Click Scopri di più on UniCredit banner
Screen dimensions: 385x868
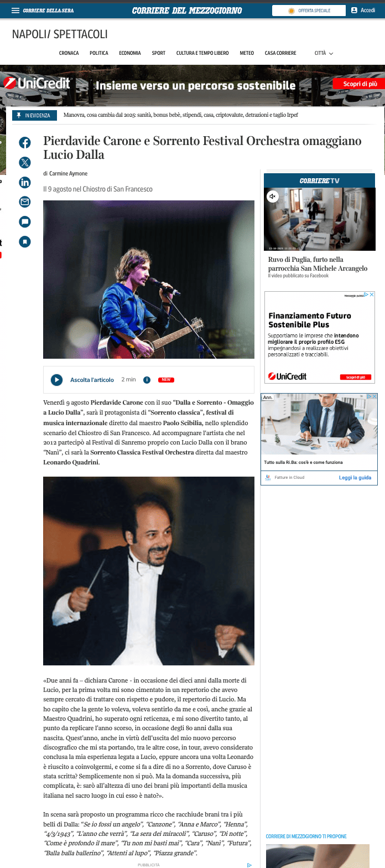click(360, 84)
